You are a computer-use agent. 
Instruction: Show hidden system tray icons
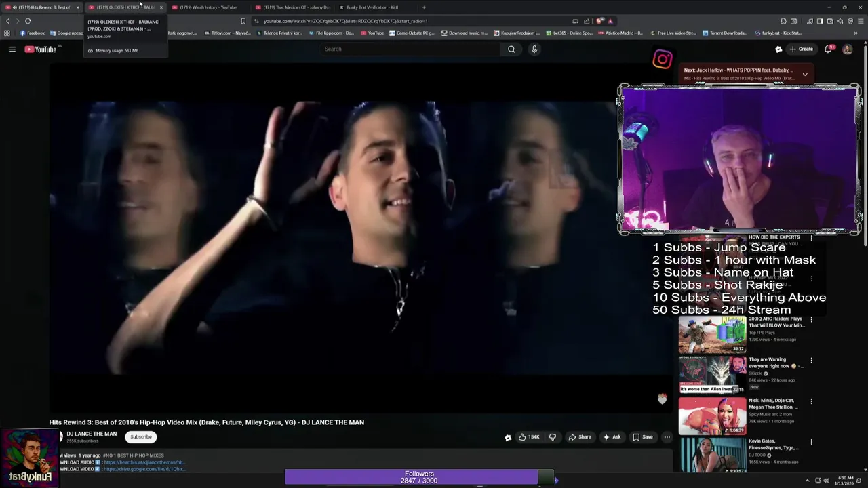tap(806, 481)
